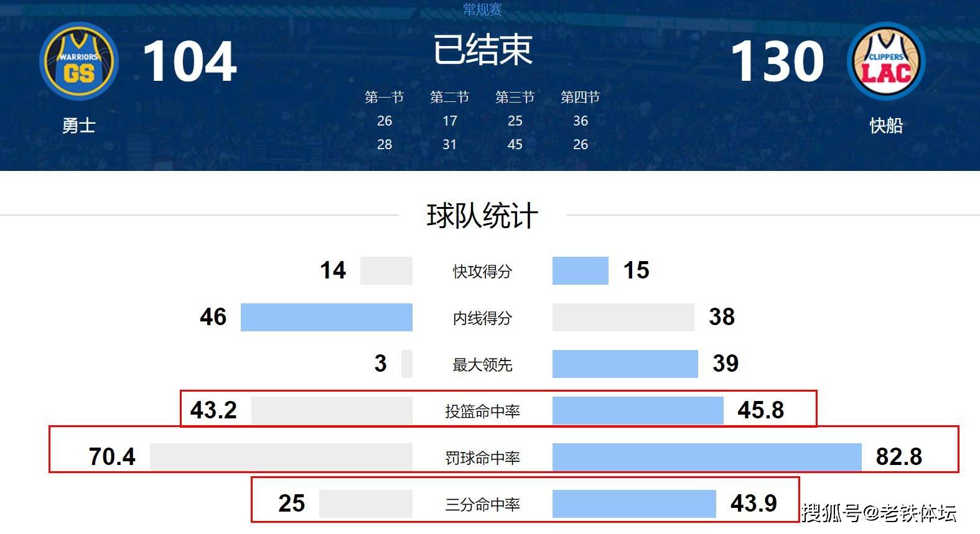Select the 第二节 quarter column header
Screen dimensions: 980x534
450,97
